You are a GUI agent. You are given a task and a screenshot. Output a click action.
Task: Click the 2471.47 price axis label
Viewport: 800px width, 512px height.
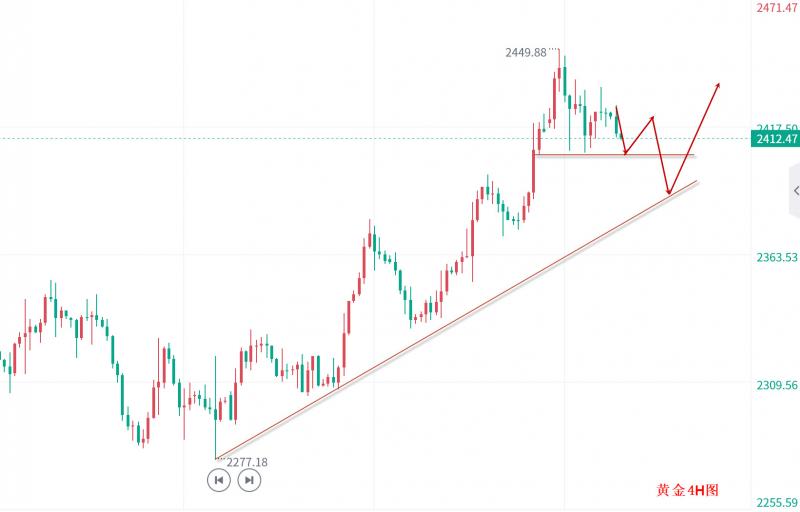click(776, 8)
